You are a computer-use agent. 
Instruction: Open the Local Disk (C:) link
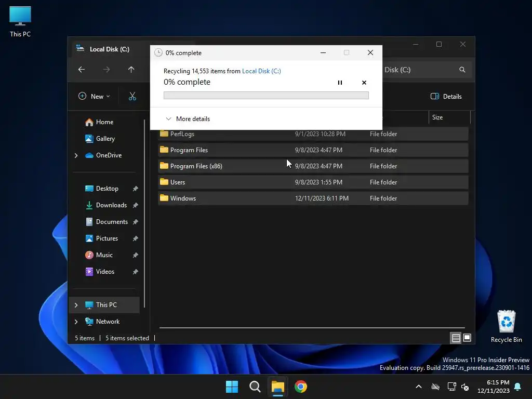(x=261, y=71)
